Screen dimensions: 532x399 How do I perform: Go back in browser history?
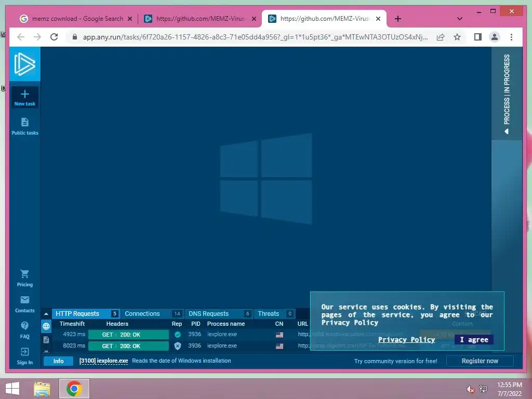pos(21,37)
